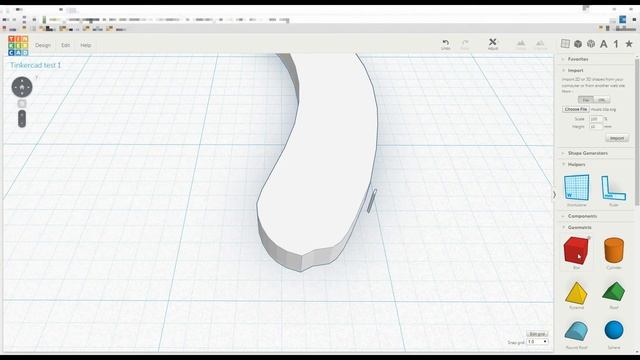Expand the Favorites section

pos(578,59)
